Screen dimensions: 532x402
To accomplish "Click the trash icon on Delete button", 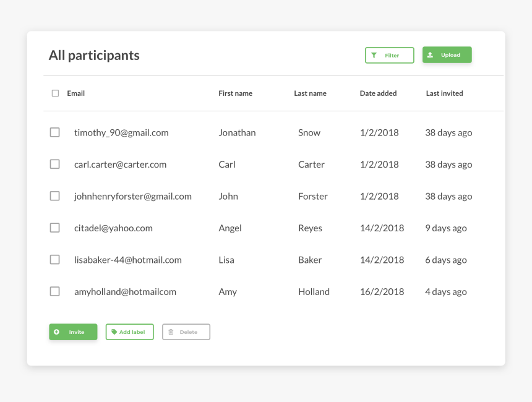I will 171,332.
